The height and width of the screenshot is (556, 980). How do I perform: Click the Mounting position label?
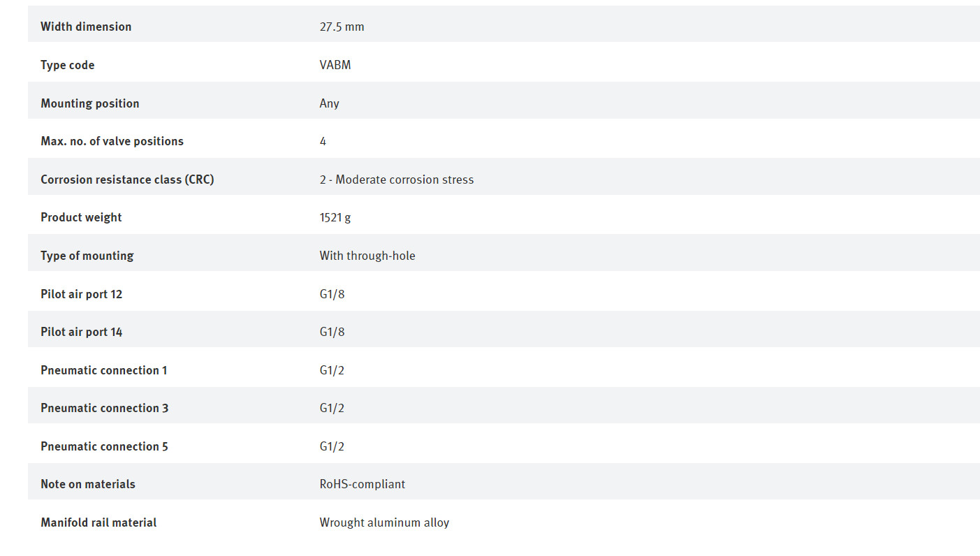pyautogui.click(x=90, y=103)
